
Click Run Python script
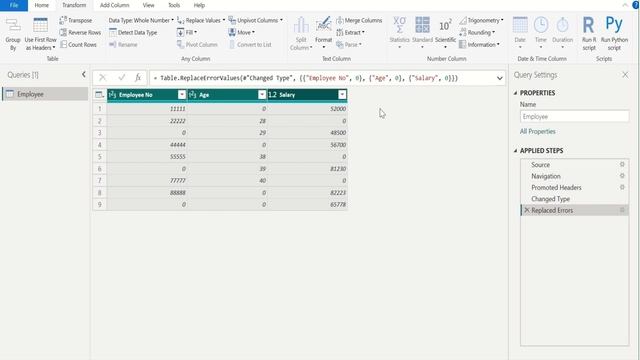point(614,34)
